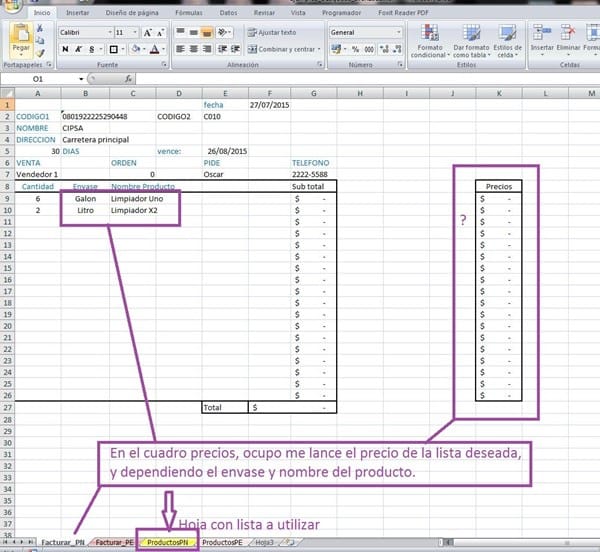
Task: Click the decrease decimal icon
Action: (x=397, y=49)
